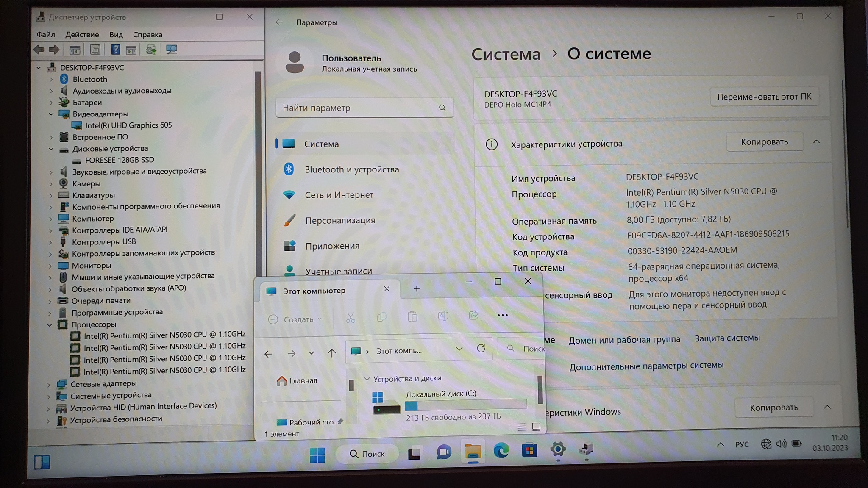Click the Windows Start button

coord(317,455)
